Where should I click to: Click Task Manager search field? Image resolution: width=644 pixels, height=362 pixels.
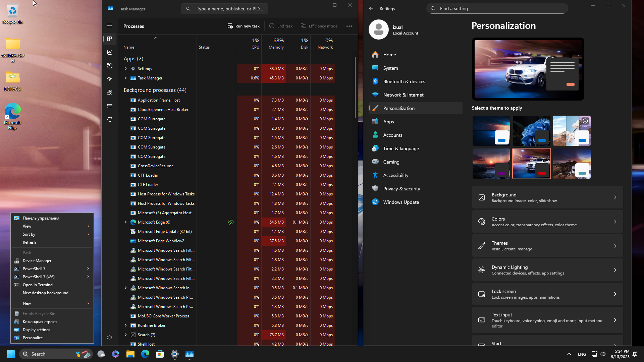[224, 9]
